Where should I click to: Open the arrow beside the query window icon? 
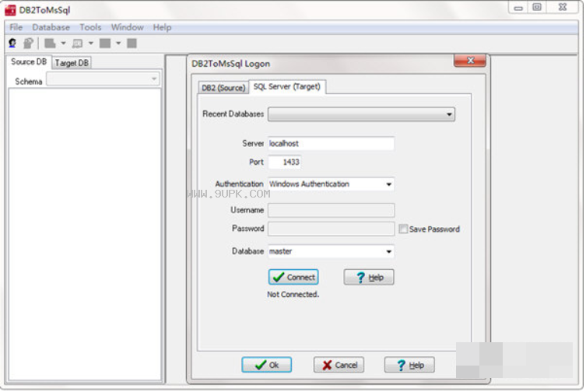click(x=91, y=44)
